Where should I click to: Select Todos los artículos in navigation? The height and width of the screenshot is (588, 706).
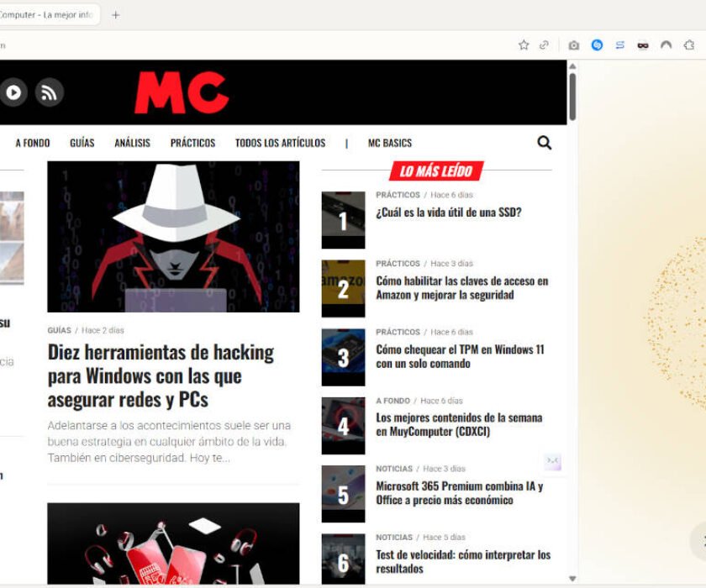coord(280,143)
